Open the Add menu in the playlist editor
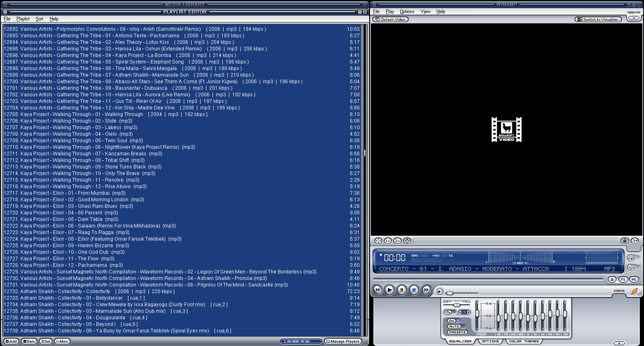Image resolution: width=644 pixels, height=346 pixels. point(11,341)
